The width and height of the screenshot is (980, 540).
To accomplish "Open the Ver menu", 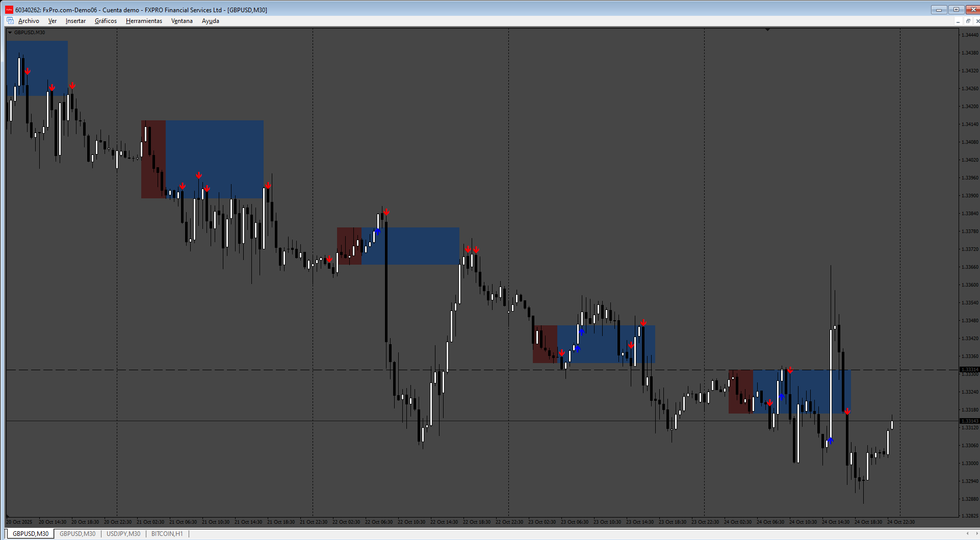I will (52, 21).
